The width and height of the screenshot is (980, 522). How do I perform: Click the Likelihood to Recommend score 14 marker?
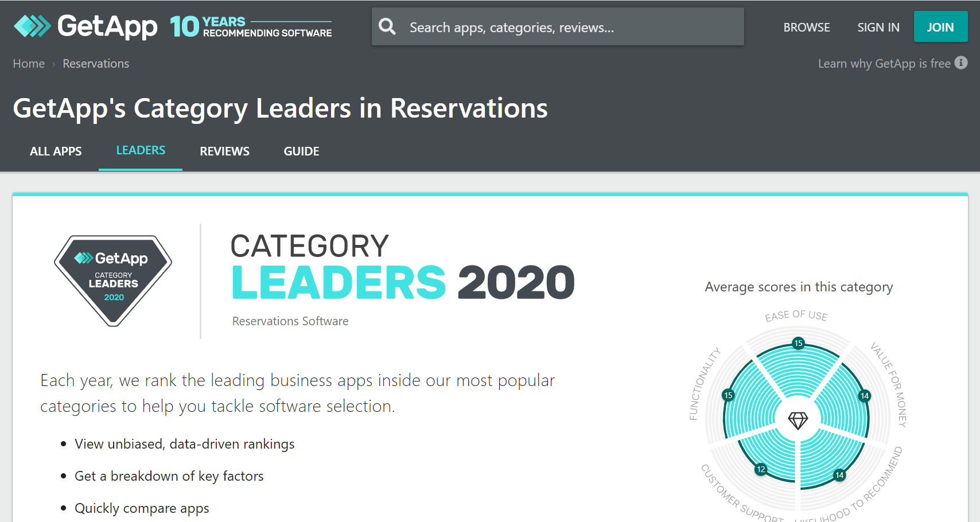tap(839, 475)
